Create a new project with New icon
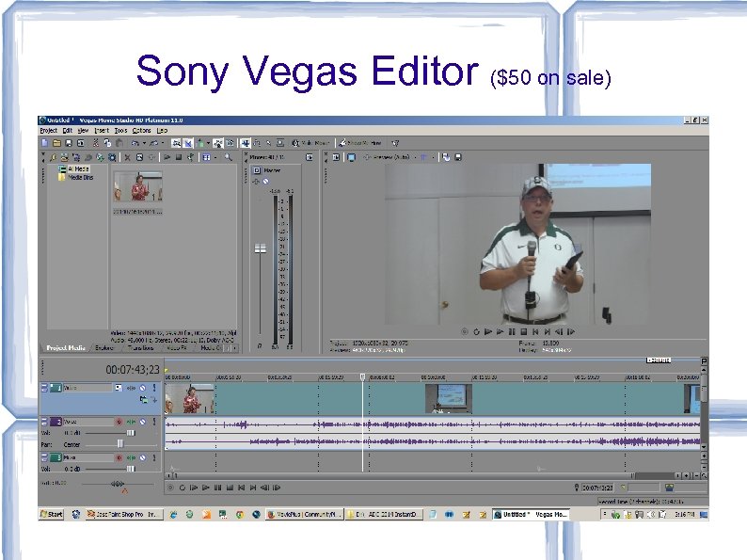This screenshot has height=560, width=747. (x=44, y=143)
